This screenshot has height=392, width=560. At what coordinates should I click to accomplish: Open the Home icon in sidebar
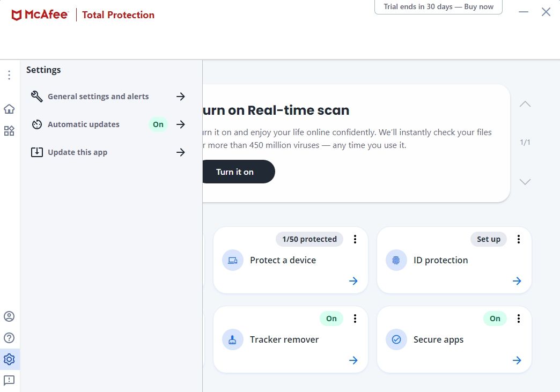pos(9,109)
